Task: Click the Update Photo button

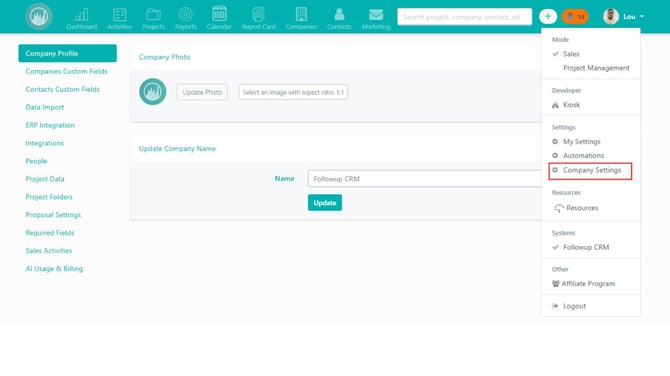Action: point(202,92)
